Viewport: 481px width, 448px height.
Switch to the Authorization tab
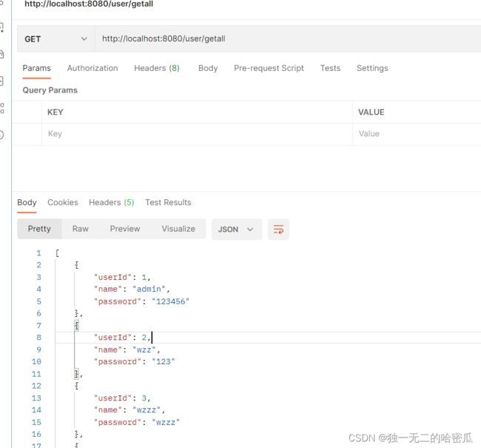point(92,68)
